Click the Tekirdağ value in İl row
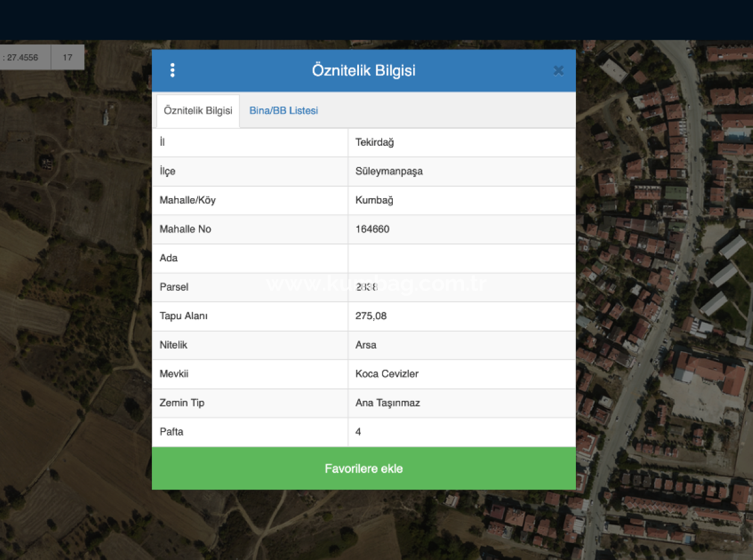The width and height of the screenshot is (753, 560). coord(375,143)
